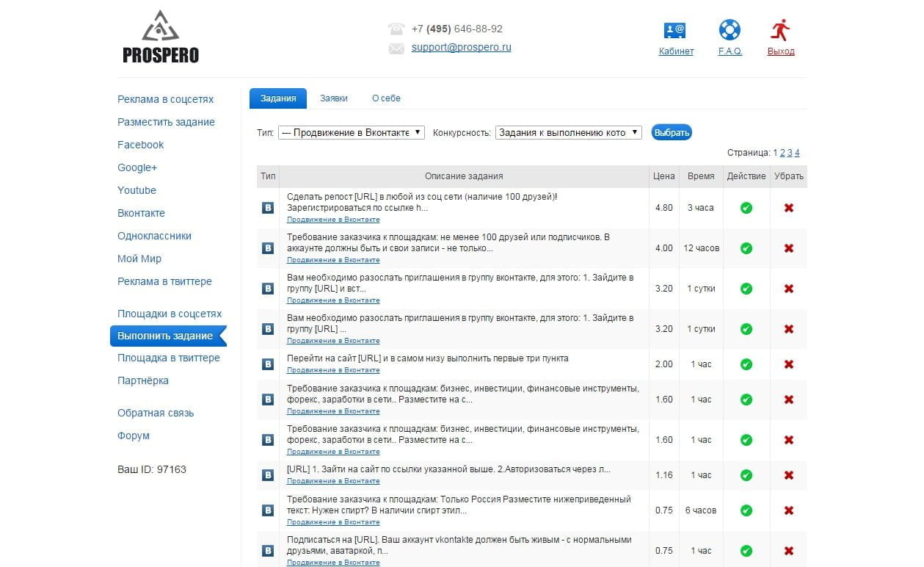Click the support@prospero.ru email link

click(x=462, y=47)
